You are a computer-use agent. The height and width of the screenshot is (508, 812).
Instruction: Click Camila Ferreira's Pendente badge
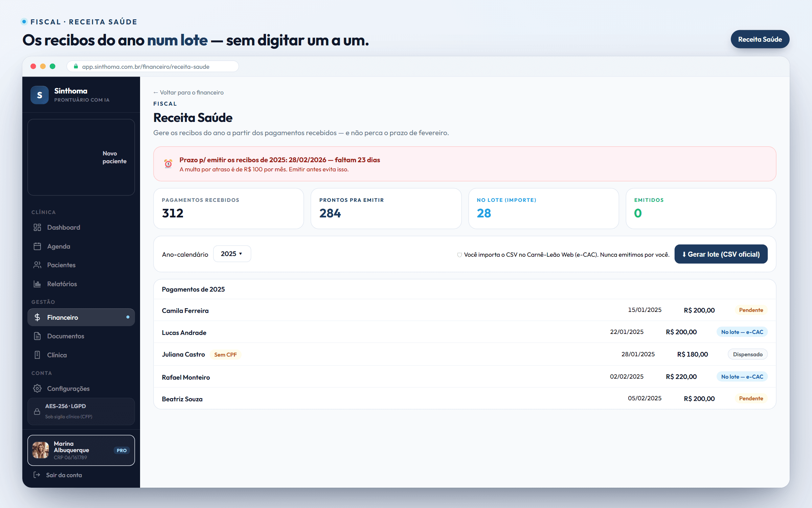coord(751,310)
